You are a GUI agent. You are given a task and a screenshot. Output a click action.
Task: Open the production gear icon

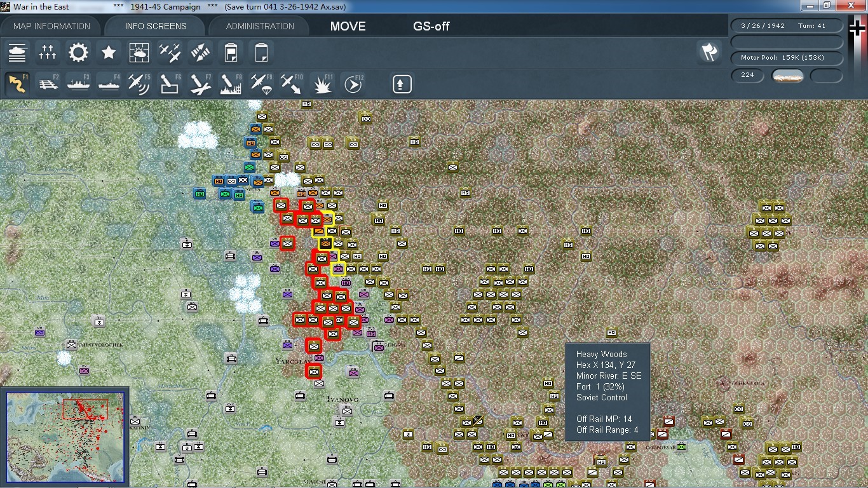click(78, 52)
